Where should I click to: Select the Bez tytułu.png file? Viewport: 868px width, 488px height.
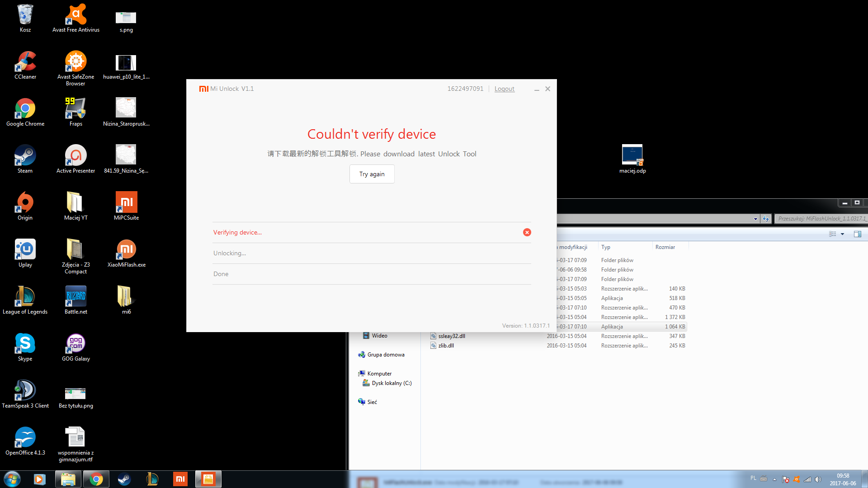tap(76, 398)
